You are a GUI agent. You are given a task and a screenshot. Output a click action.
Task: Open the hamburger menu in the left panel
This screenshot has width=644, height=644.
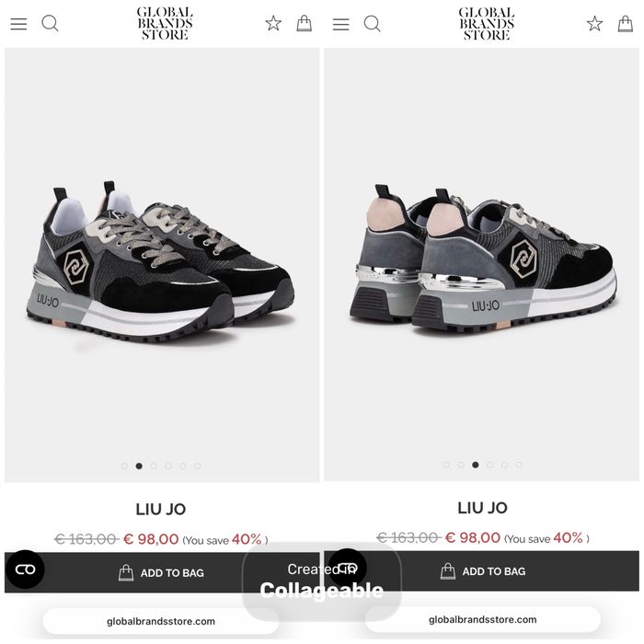(18, 24)
